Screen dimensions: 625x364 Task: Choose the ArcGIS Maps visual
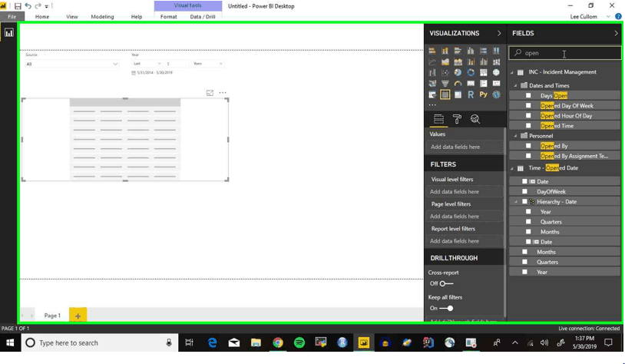[496, 94]
